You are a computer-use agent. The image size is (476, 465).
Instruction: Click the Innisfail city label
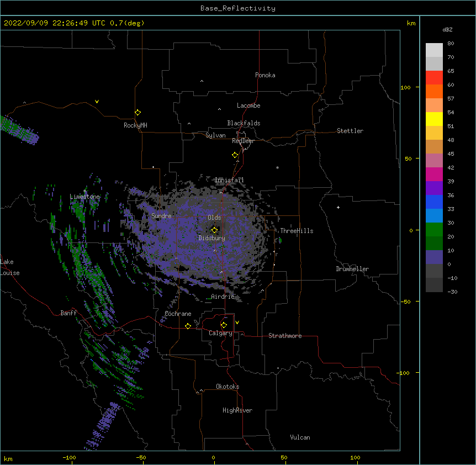[x=229, y=180]
